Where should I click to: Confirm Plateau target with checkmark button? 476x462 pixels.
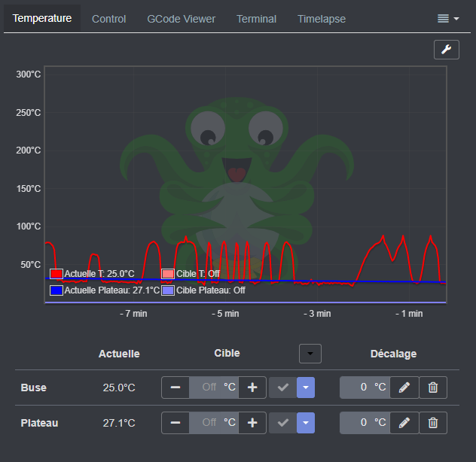283,423
